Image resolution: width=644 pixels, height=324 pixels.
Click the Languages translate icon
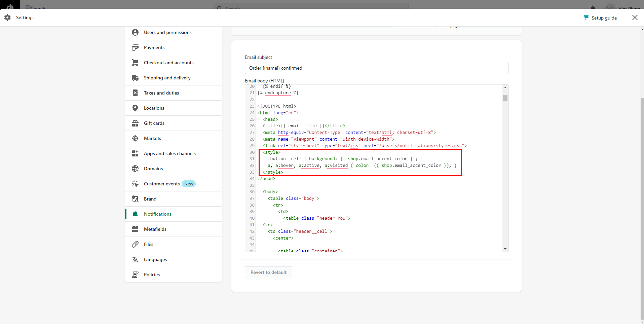[135, 259]
